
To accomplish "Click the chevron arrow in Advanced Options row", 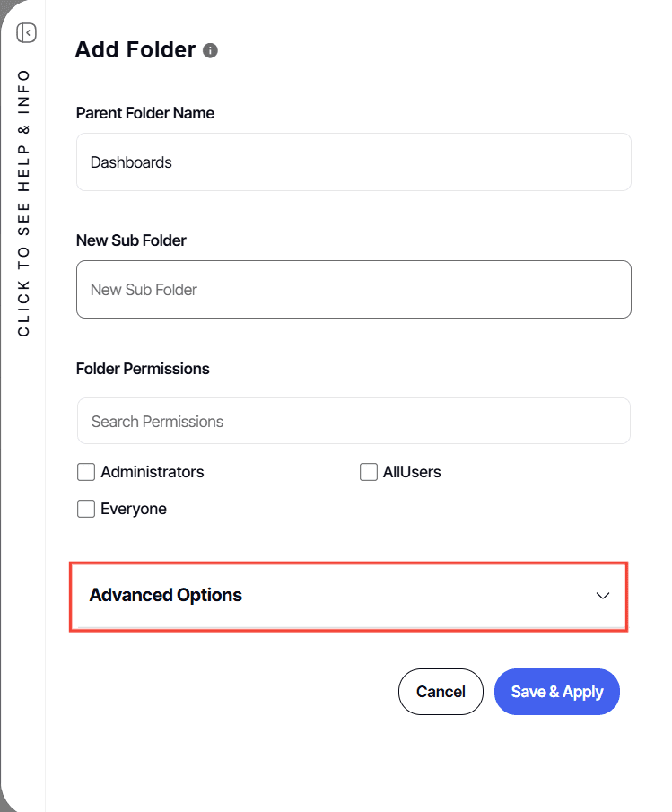I will point(603,595).
